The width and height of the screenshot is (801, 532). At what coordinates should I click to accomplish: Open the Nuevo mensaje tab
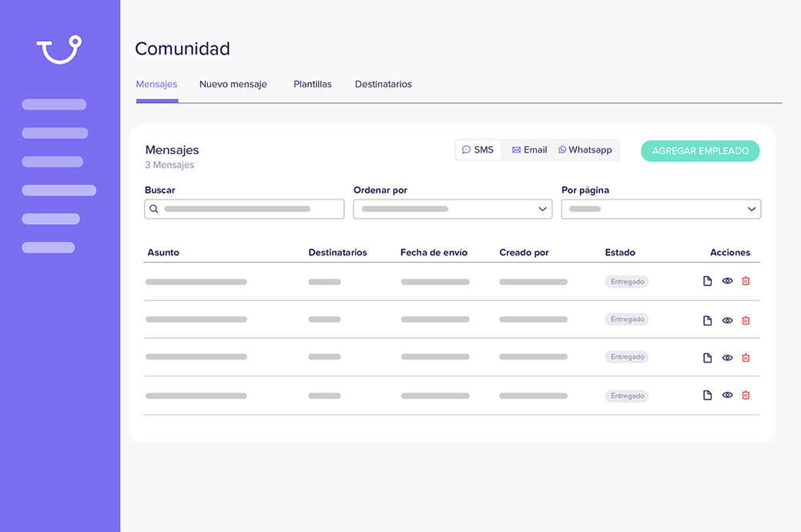point(233,85)
